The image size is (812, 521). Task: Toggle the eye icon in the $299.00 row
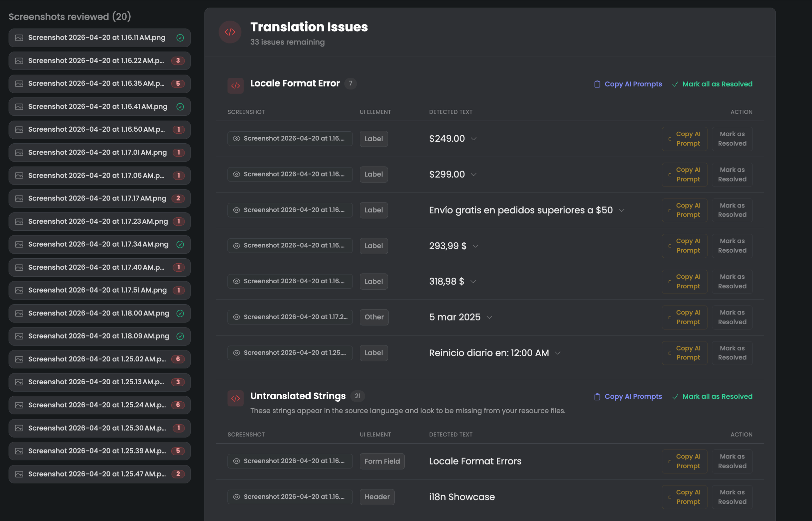(x=236, y=174)
